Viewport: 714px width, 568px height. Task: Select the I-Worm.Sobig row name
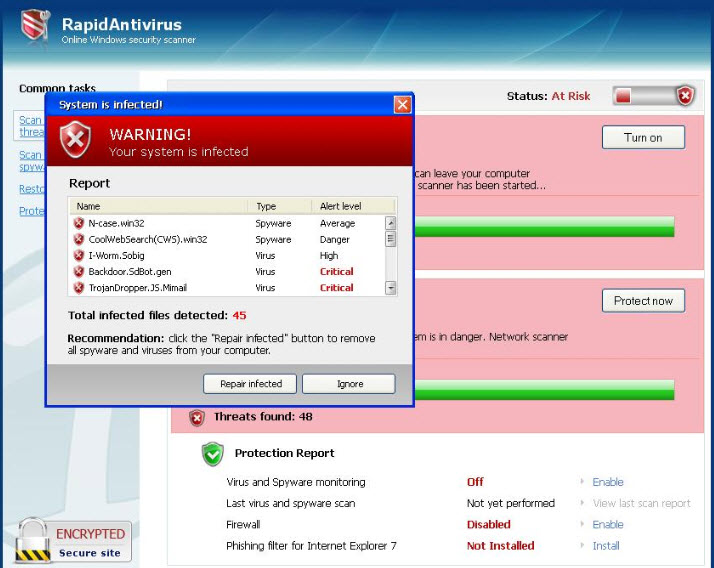[x=117, y=255]
